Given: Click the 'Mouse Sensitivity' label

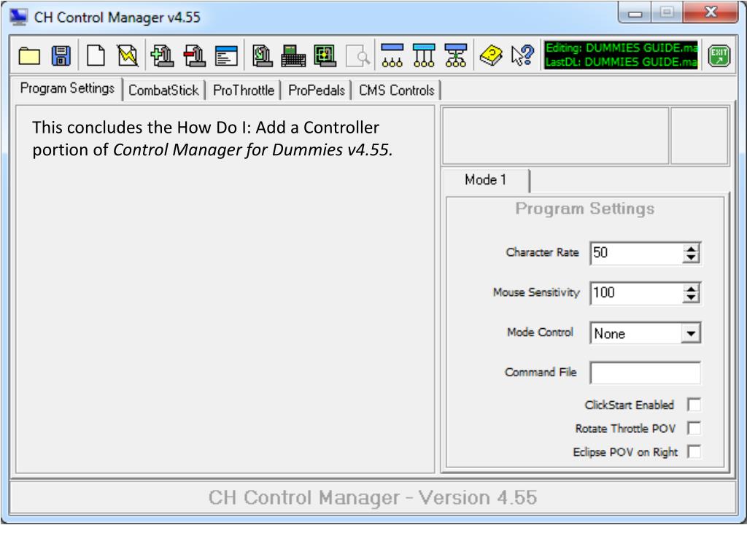Looking at the screenshot, I should tap(536, 292).
